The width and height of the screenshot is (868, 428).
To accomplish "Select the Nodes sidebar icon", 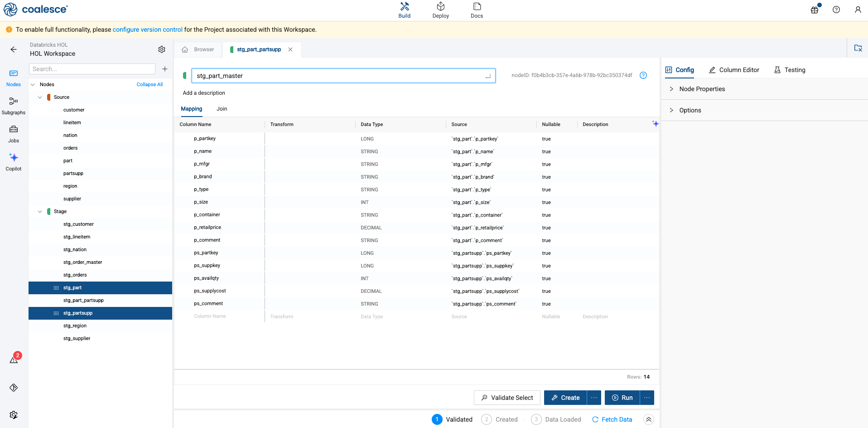I will 14,78.
